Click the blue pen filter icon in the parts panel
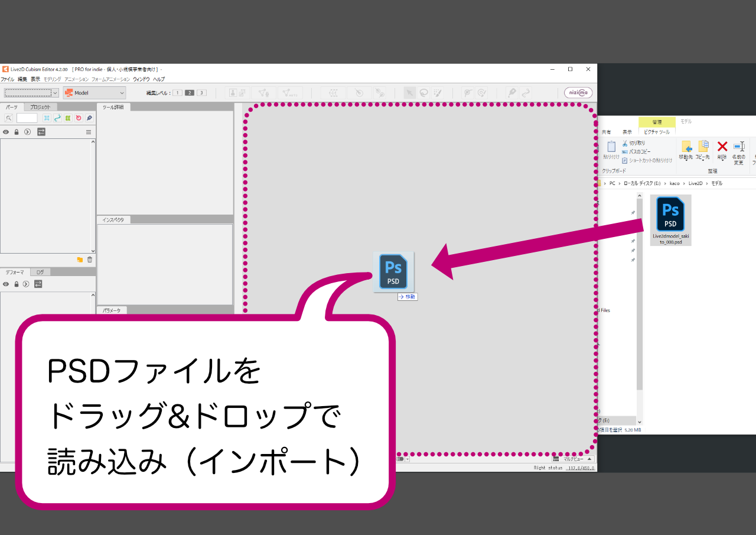 click(89, 118)
